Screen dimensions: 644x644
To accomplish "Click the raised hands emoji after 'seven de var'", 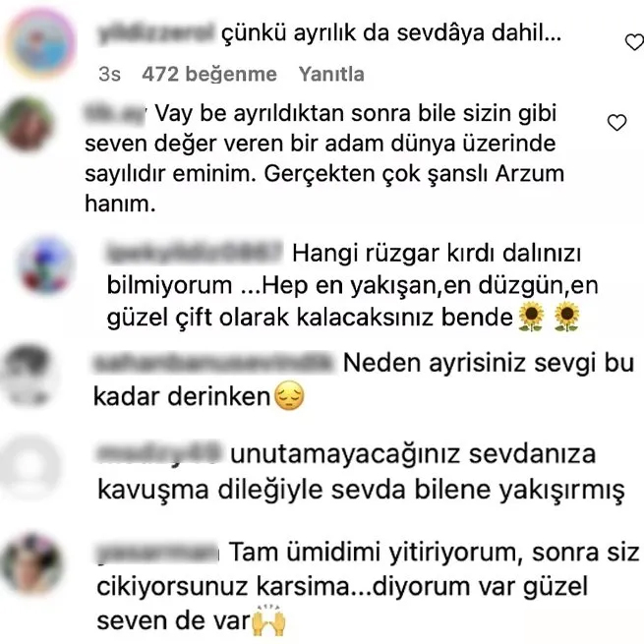I will coord(268,619).
